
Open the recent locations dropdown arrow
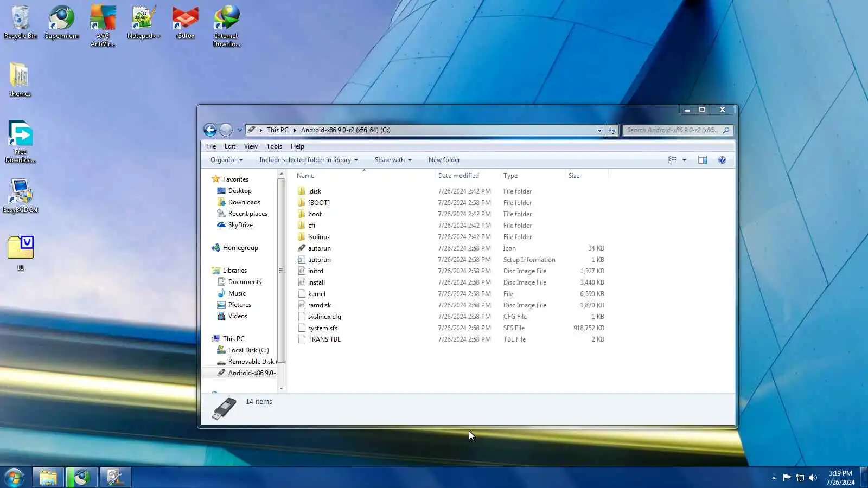(240, 130)
